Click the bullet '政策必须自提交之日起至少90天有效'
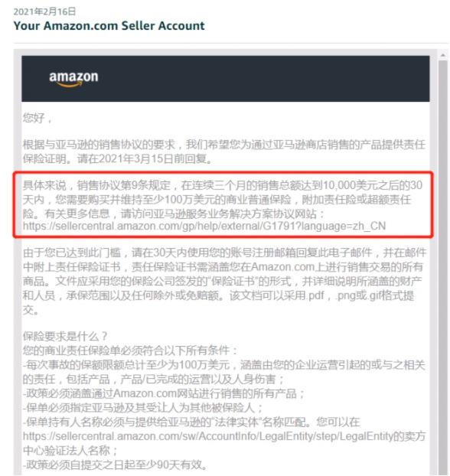The width and height of the screenshot is (450, 476). (116, 465)
